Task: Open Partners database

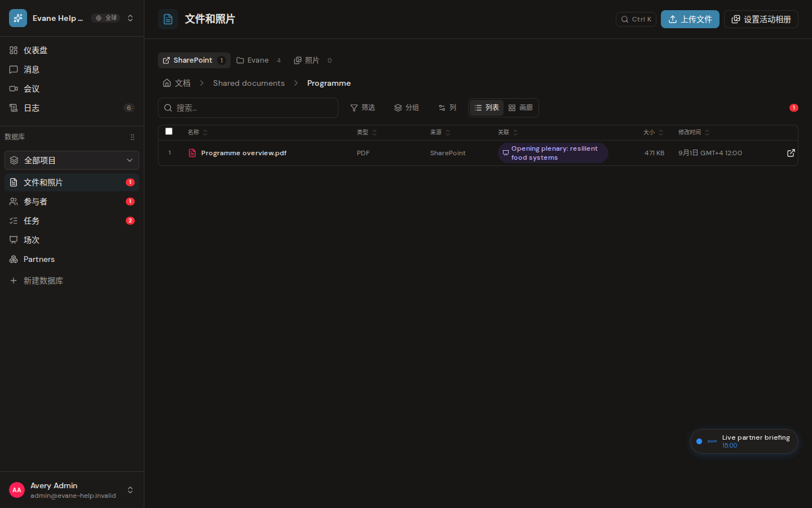Action: pyautogui.click(x=72, y=259)
